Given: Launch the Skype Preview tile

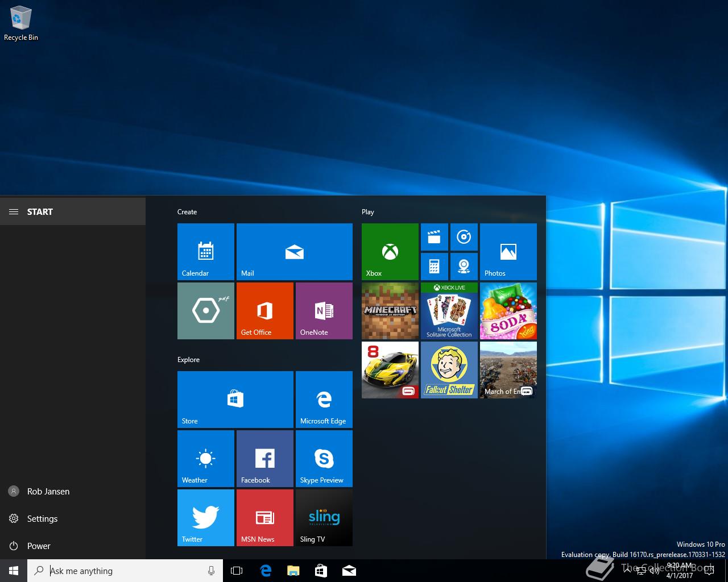Looking at the screenshot, I should (x=324, y=459).
